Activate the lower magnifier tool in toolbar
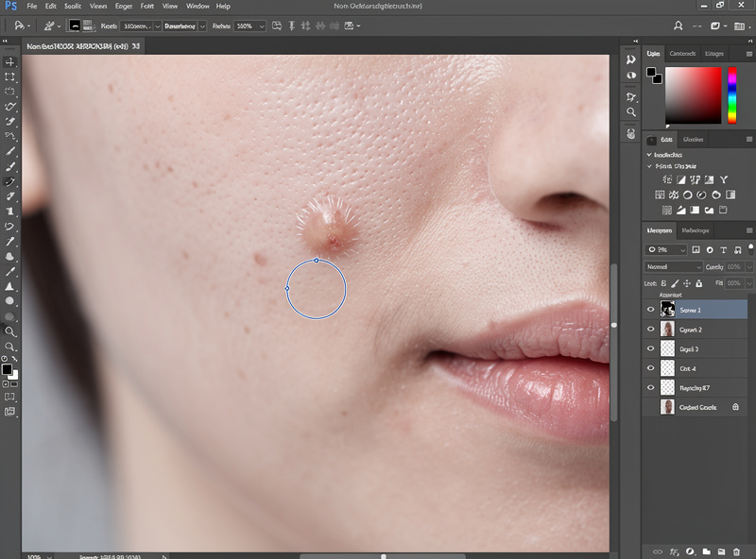Image resolution: width=756 pixels, height=559 pixels. [9, 347]
